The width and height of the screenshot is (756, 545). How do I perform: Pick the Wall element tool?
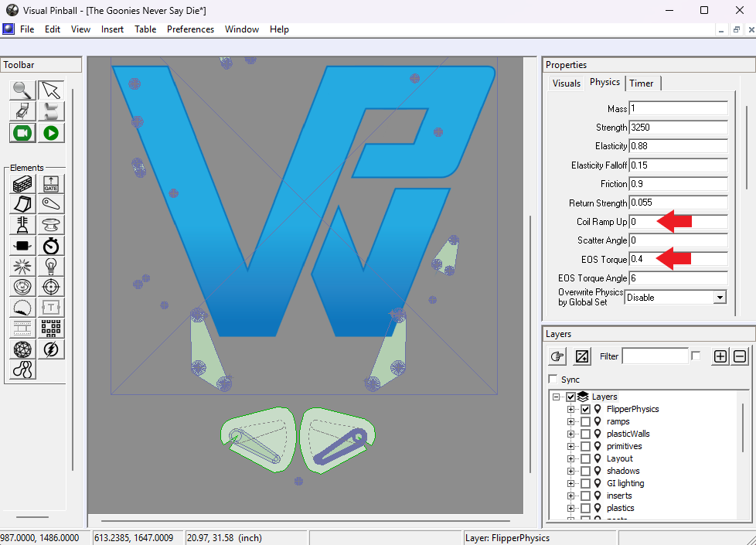(22, 184)
